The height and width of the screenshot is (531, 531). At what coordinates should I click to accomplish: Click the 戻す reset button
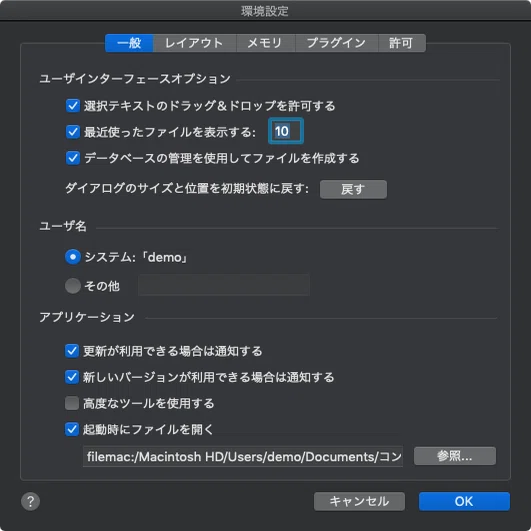coord(353,189)
